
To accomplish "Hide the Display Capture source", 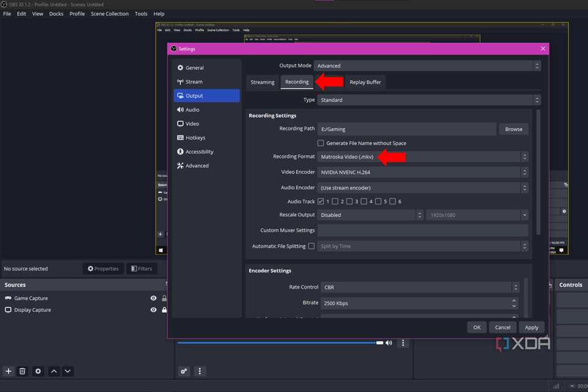I will pos(153,310).
